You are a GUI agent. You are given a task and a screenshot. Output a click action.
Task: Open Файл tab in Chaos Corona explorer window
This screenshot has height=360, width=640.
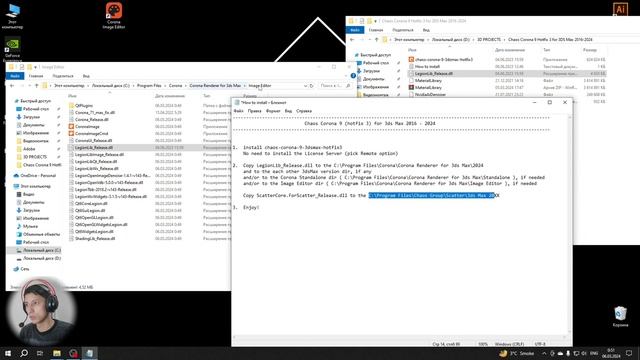[355, 30]
